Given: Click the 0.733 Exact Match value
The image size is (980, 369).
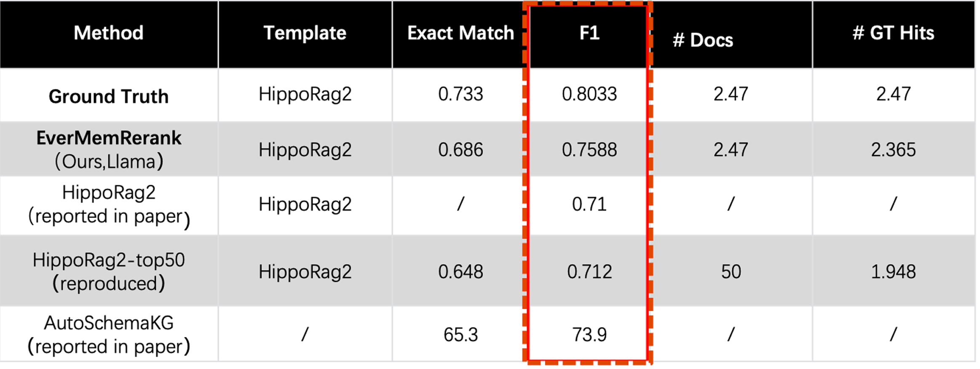Looking at the screenshot, I should coord(460,94).
